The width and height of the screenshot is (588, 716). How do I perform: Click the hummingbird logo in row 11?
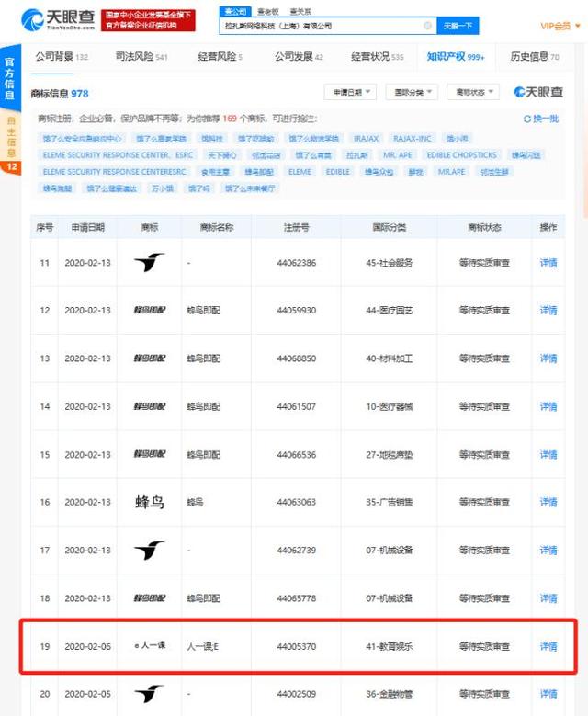click(x=149, y=263)
